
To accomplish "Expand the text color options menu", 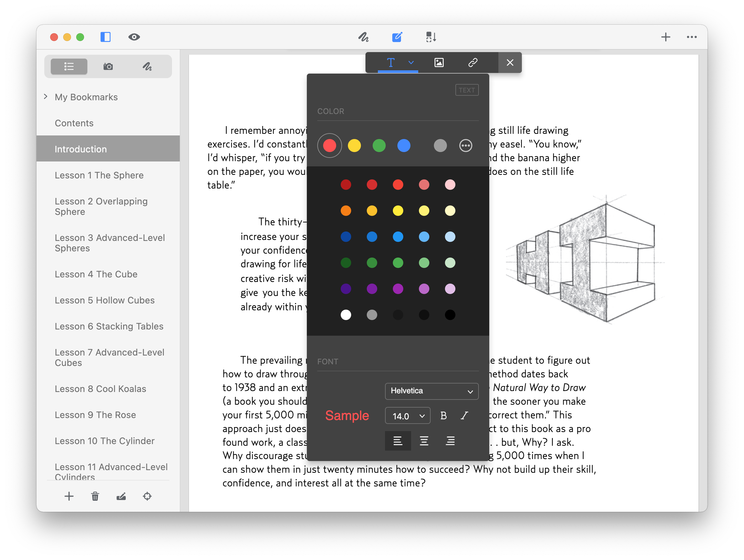I will click(x=465, y=145).
